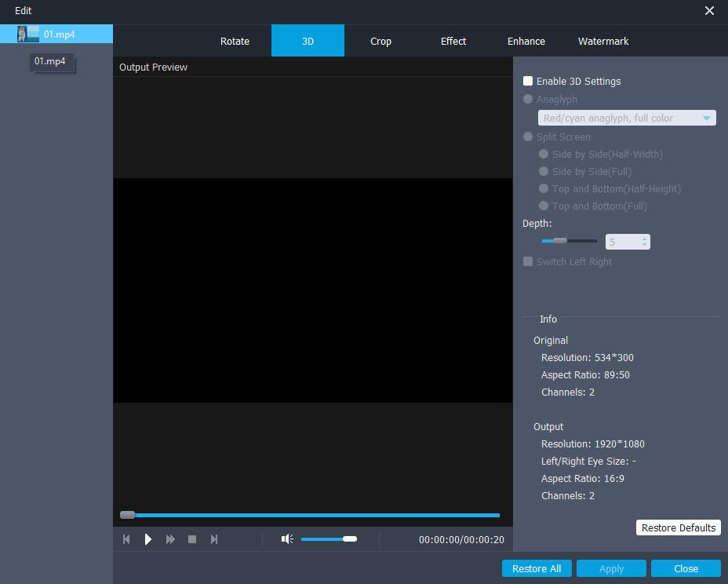Click the video seek bar handle

(127, 515)
